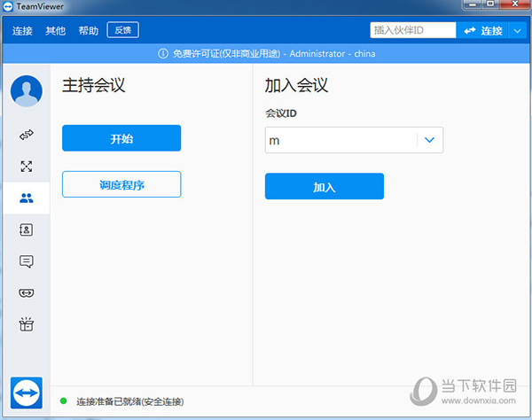Switch to Remote Control sidebar icon

pos(27,135)
